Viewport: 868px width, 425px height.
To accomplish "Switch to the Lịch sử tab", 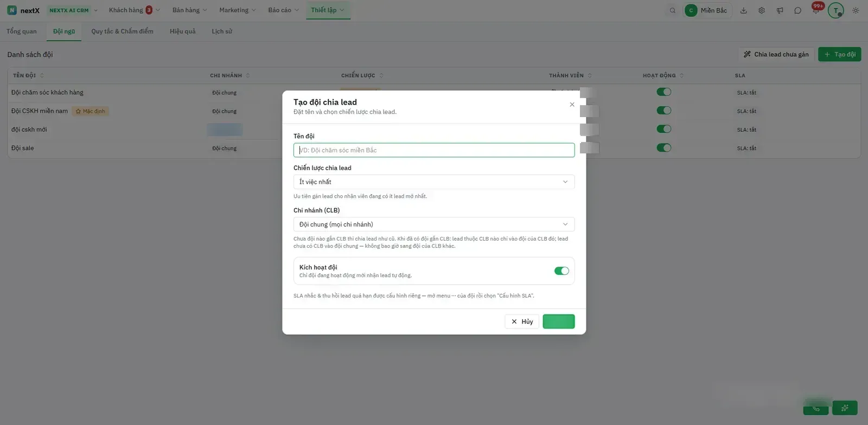I will tap(222, 31).
